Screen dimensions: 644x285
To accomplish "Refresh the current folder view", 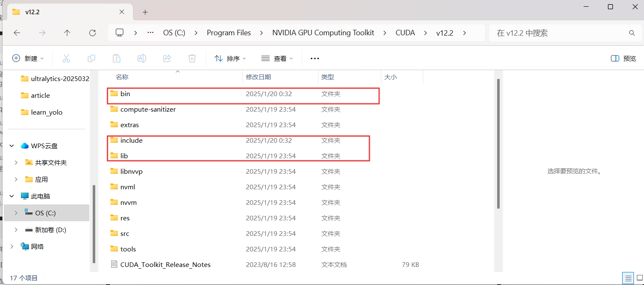I will (93, 33).
